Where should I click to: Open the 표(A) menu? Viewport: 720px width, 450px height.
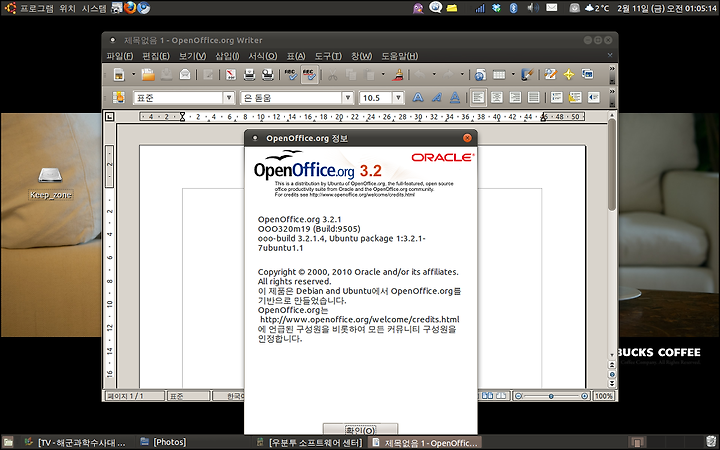(296, 56)
